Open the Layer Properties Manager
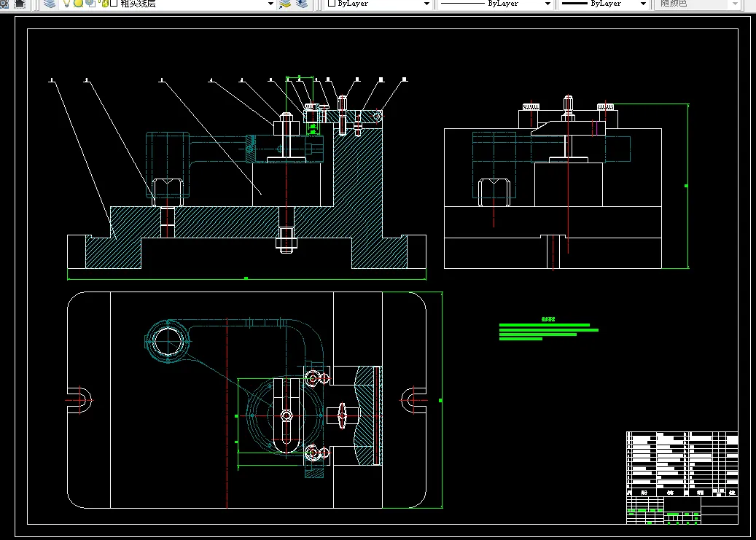This screenshot has width=756, height=540. pyautogui.click(x=50, y=4)
